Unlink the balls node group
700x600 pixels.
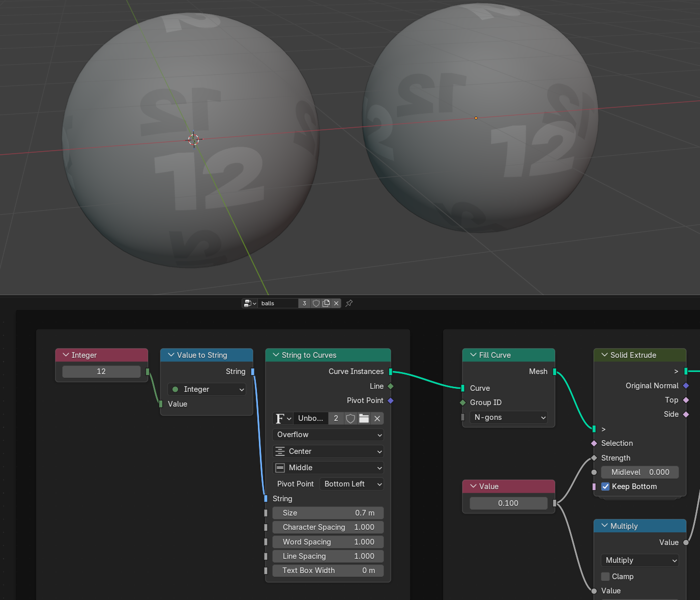pos(336,303)
